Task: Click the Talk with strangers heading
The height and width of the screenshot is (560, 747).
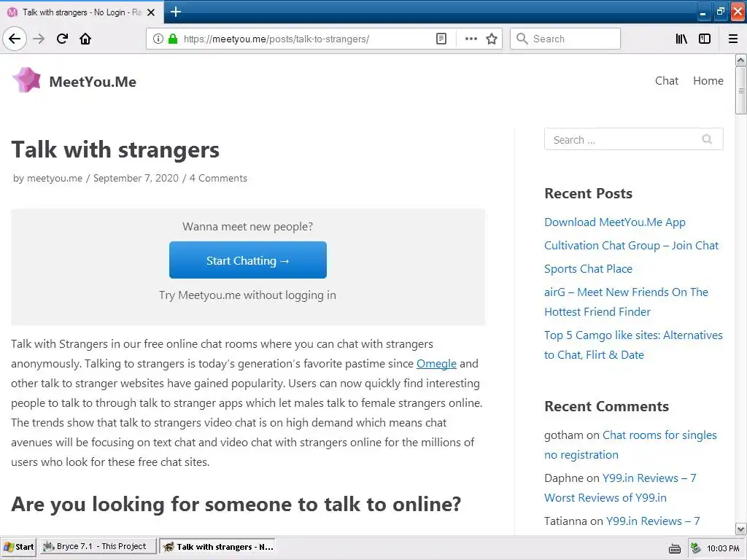Action: click(x=115, y=149)
